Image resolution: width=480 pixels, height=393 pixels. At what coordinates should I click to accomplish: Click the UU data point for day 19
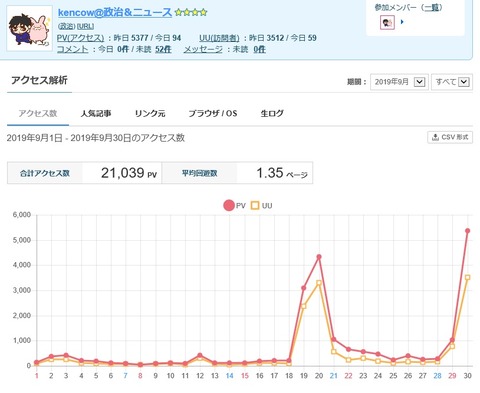tap(304, 306)
